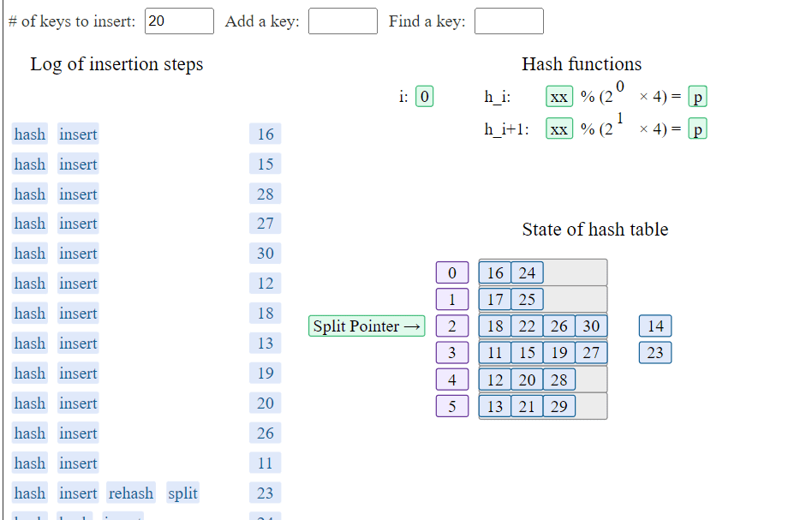Select bucket index 5 in hash table

click(452, 406)
